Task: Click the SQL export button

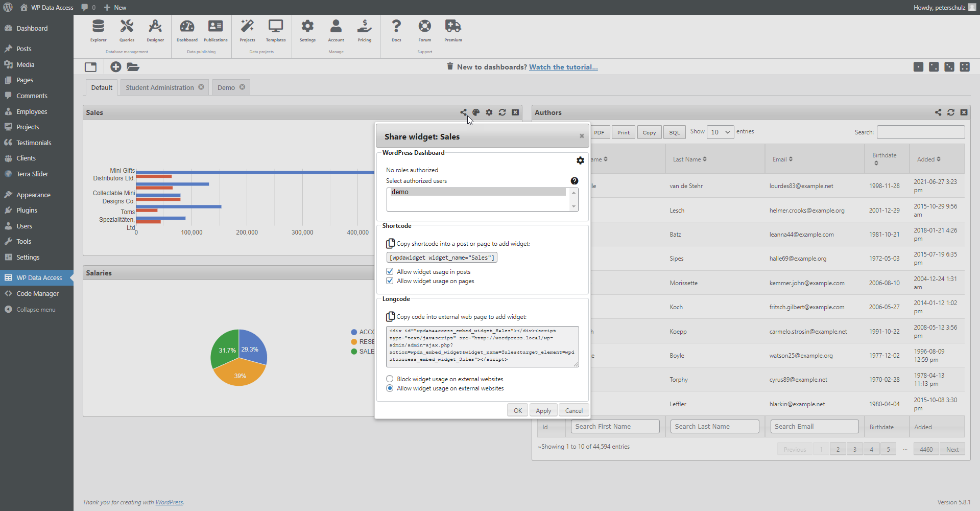Action: click(x=675, y=132)
